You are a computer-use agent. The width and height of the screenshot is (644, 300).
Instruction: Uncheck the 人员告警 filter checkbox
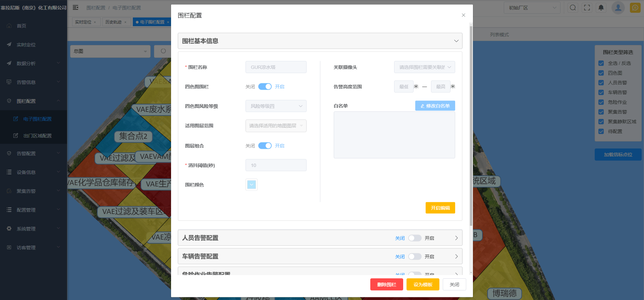[x=601, y=83]
